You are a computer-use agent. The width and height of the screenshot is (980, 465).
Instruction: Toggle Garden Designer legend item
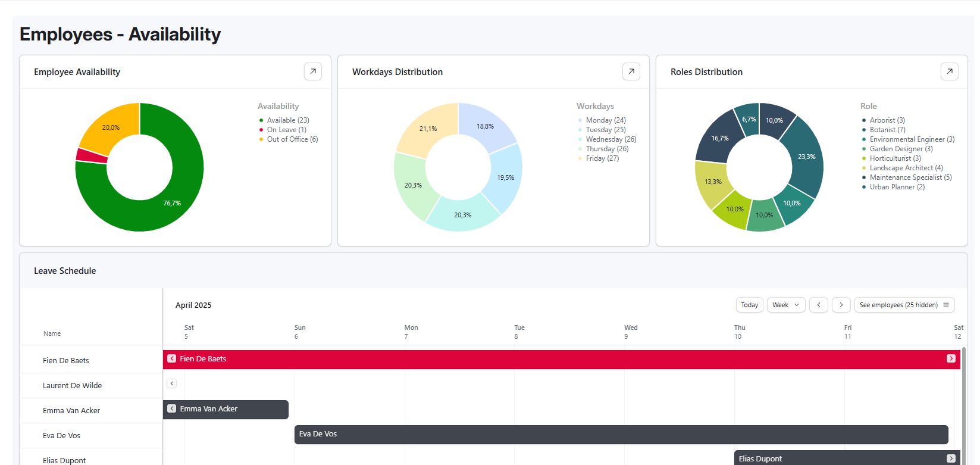[897, 149]
